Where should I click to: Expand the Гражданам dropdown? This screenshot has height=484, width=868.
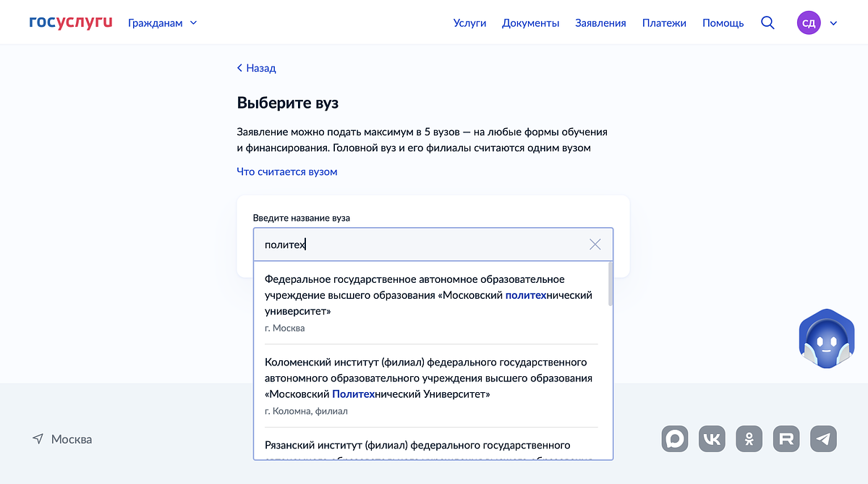(163, 22)
